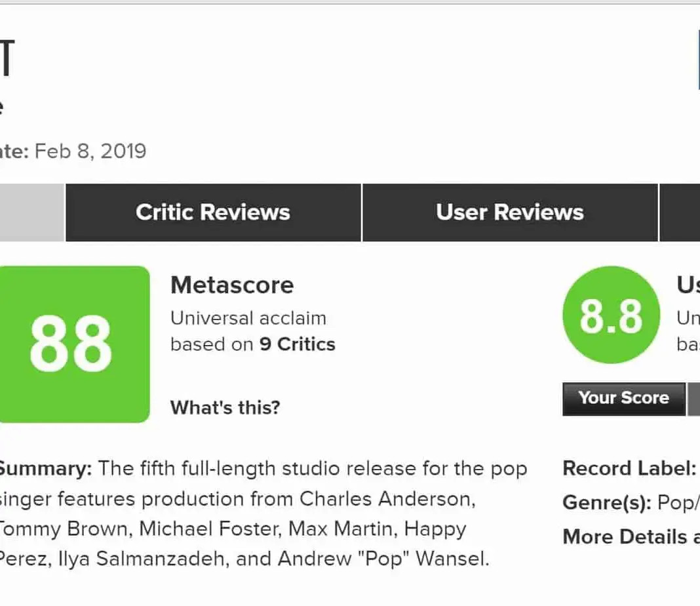
Task: Click the "What's this?" link
Action: tap(225, 407)
